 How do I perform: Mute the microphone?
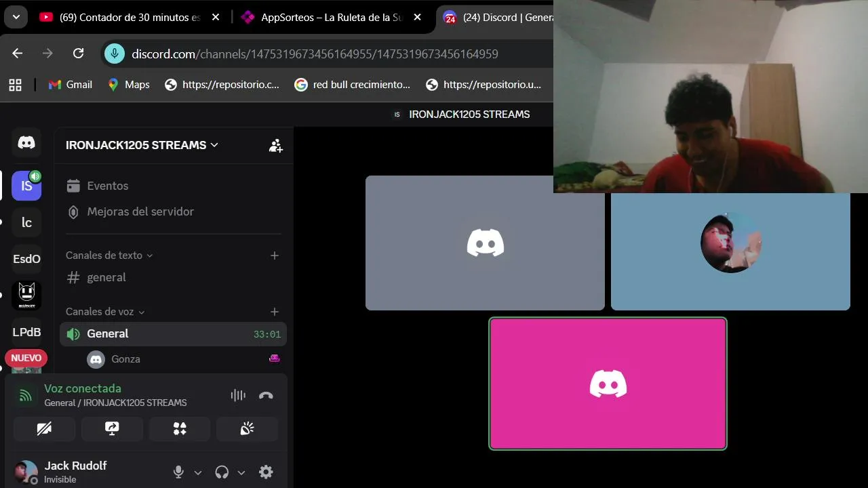178,472
